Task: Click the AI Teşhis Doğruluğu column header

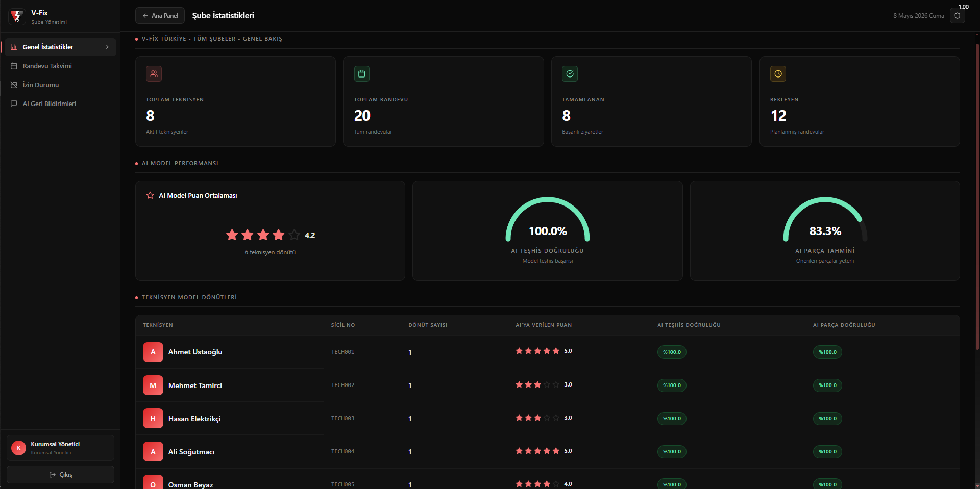Action: [689, 325]
